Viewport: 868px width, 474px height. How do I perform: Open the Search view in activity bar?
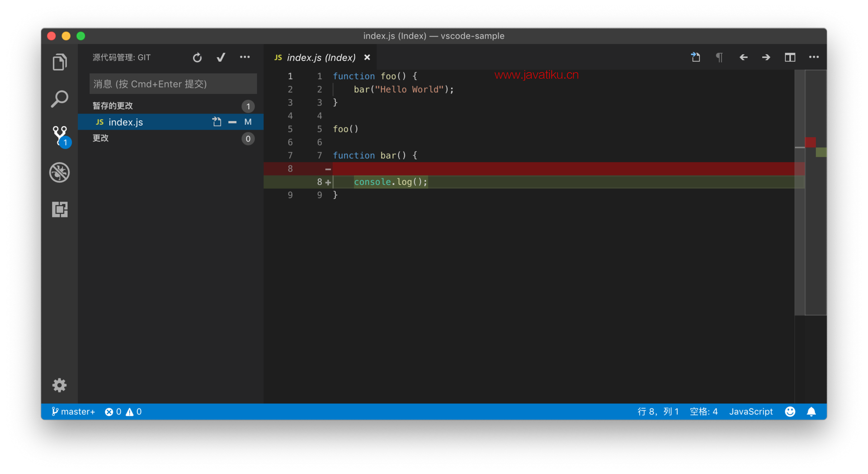coord(60,99)
